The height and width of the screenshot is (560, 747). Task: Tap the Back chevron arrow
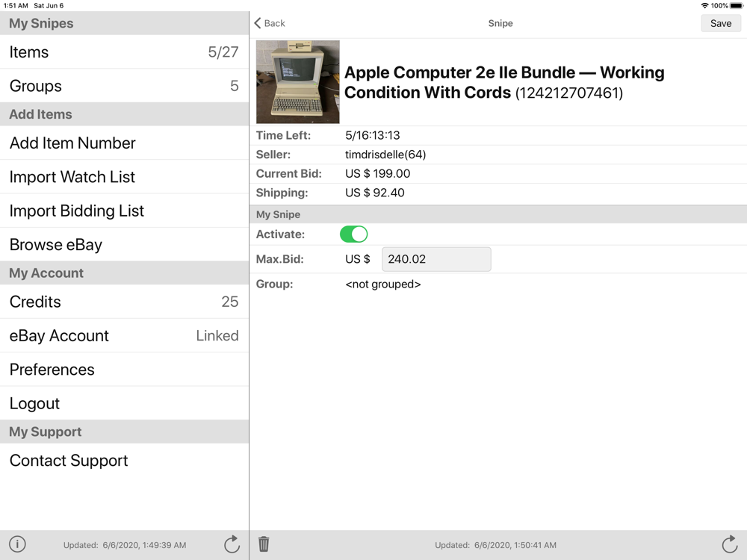258,23
